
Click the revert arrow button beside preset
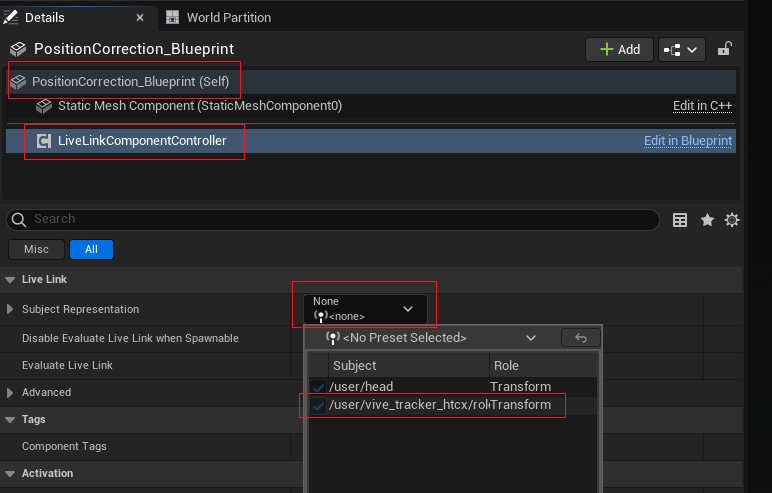coord(580,338)
